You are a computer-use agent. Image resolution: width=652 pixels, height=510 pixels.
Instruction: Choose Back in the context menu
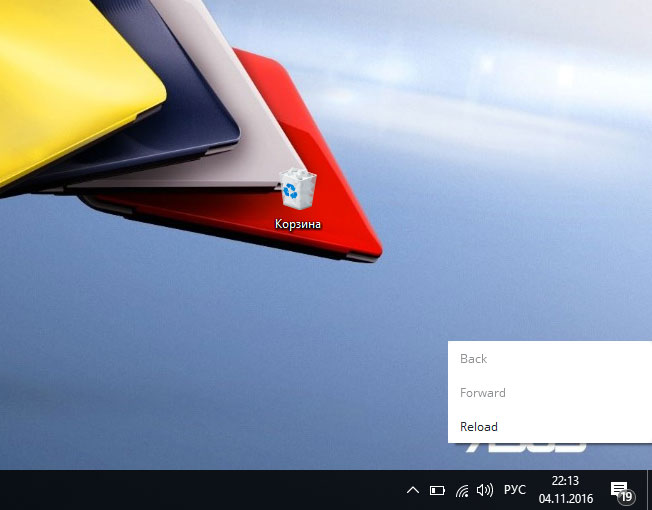[x=550, y=359]
